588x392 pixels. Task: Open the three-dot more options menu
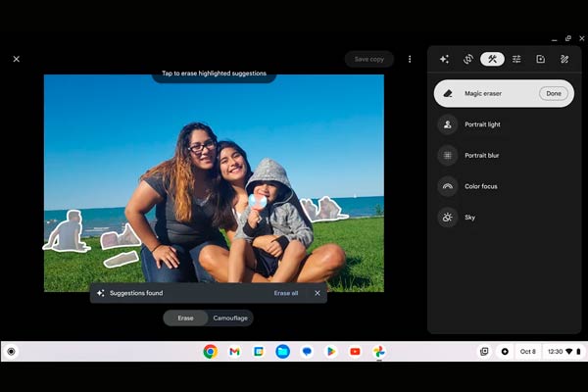[410, 59]
